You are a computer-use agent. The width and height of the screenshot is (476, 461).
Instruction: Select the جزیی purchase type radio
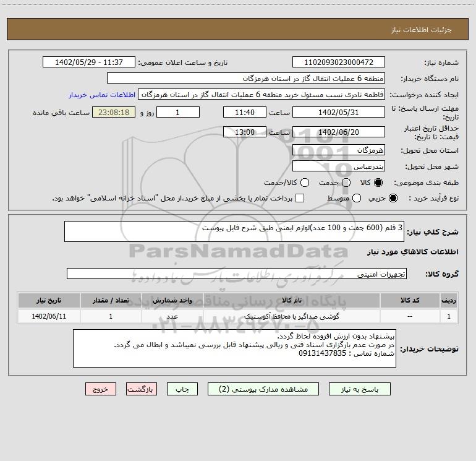pyautogui.click(x=393, y=198)
